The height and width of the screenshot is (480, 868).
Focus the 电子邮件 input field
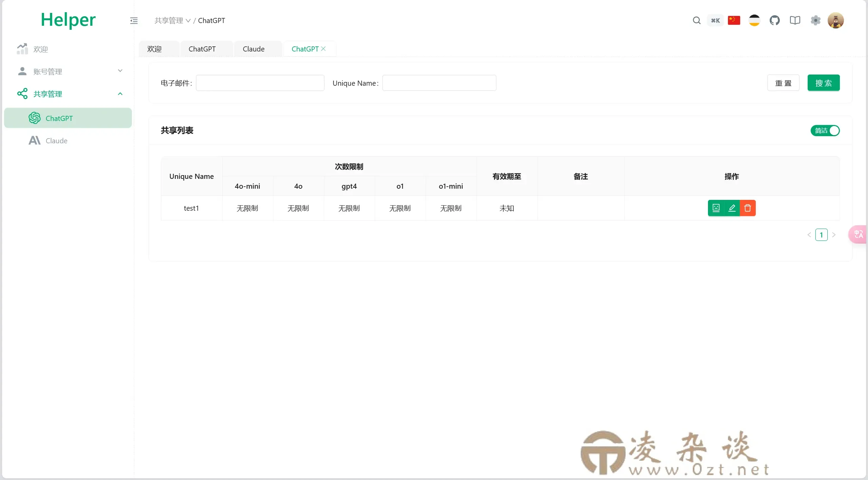[x=260, y=83]
